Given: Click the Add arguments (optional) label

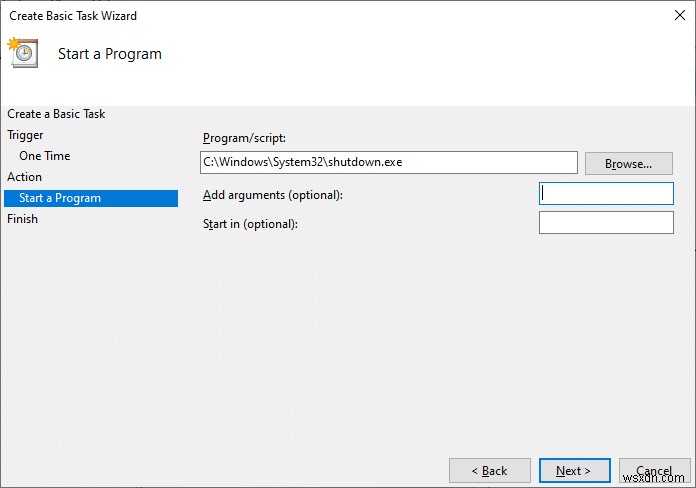Looking at the screenshot, I should (x=272, y=195).
